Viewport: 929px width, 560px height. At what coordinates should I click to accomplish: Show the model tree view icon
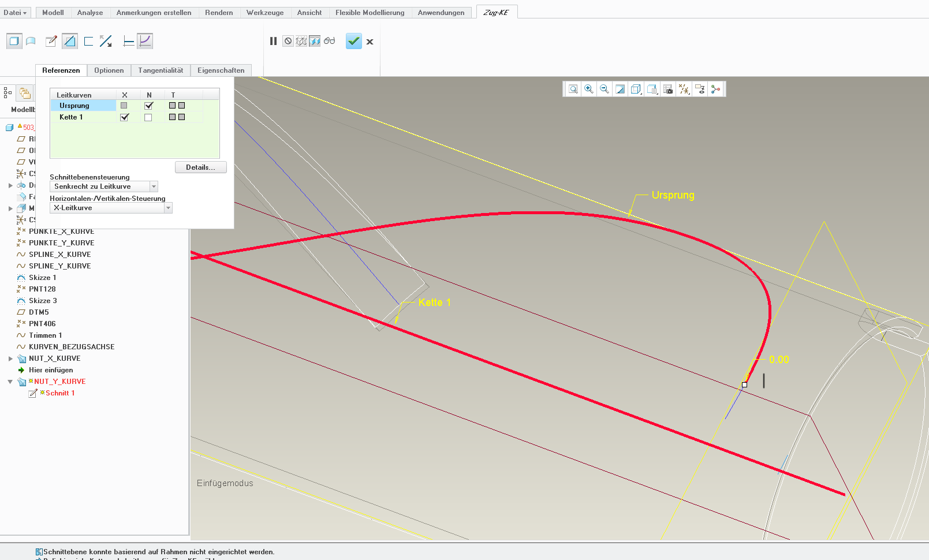click(8, 92)
